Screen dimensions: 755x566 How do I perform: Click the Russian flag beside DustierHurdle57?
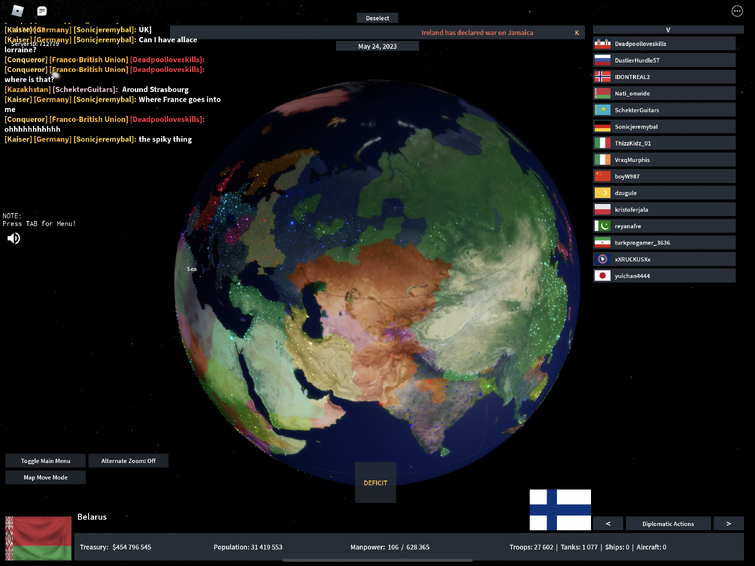click(x=602, y=60)
